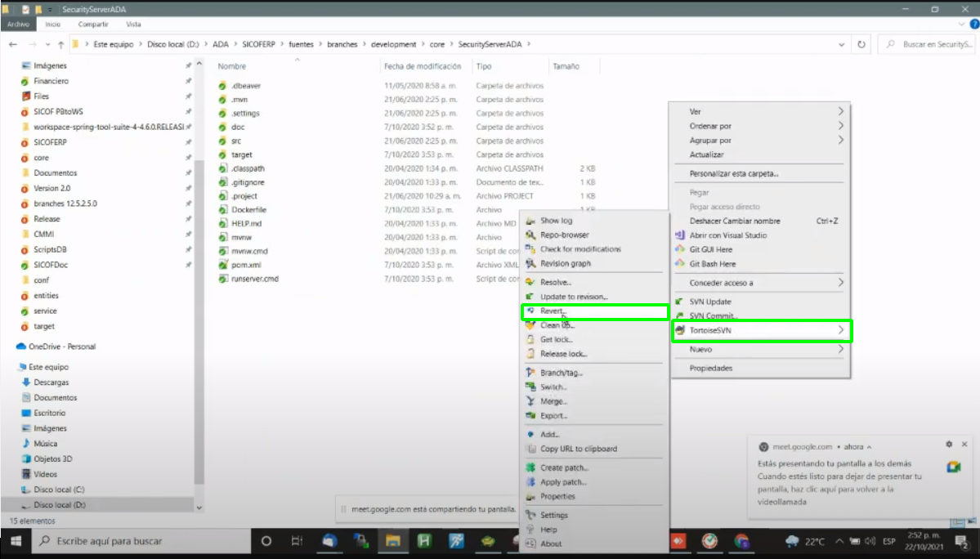Choose Propiedades from the context menu
The height and width of the screenshot is (559, 980).
coord(710,368)
